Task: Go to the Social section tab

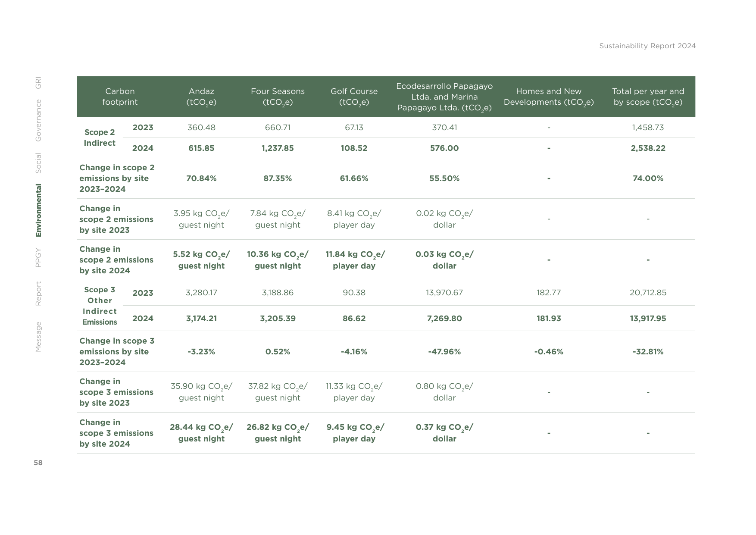Action: coord(38,163)
